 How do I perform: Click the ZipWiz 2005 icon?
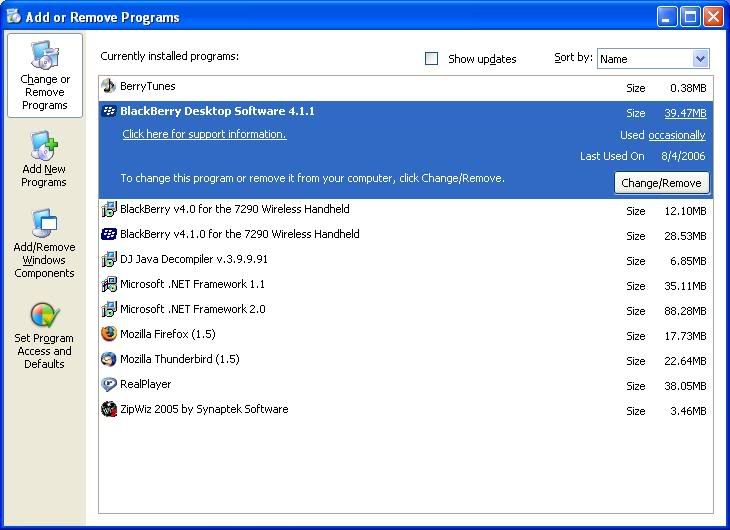click(x=109, y=409)
